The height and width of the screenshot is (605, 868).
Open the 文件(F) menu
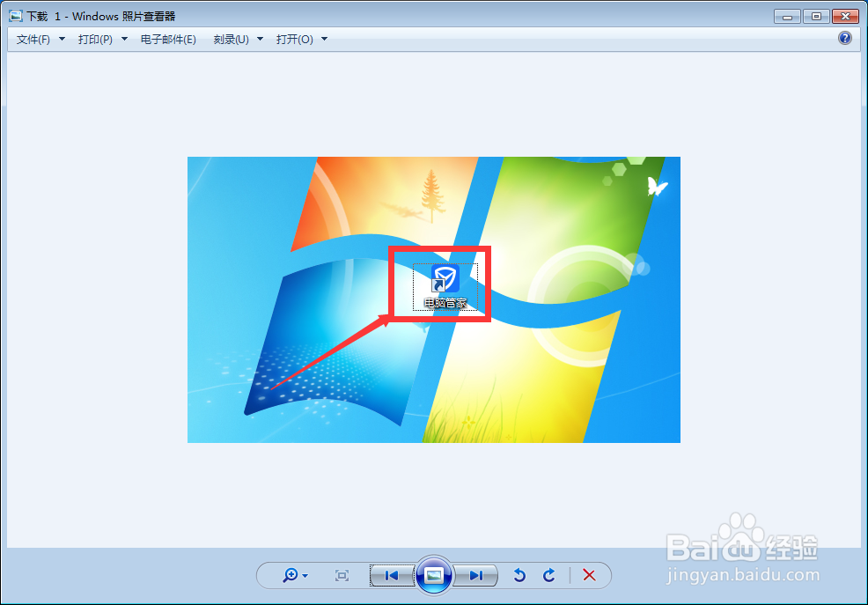click(x=33, y=40)
